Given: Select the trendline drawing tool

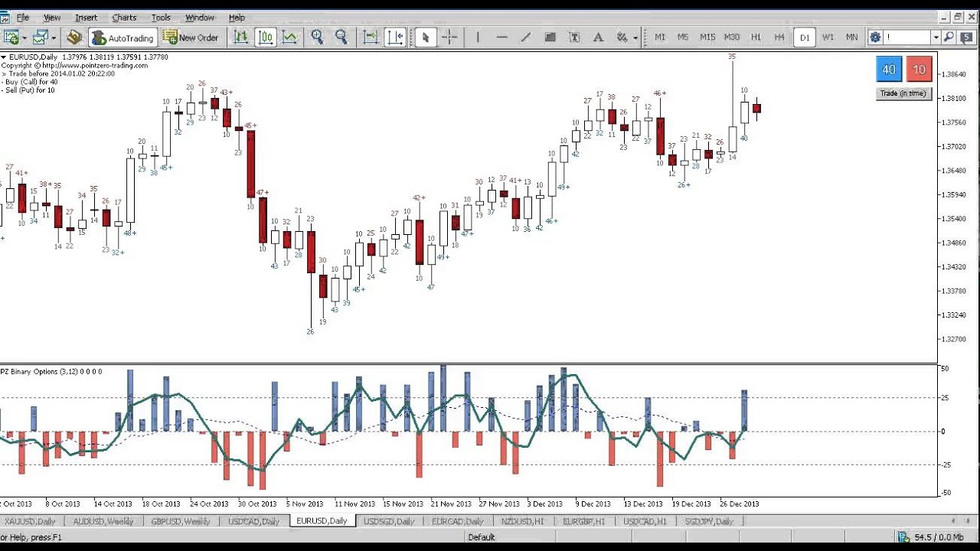Looking at the screenshot, I should click(526, 37).
